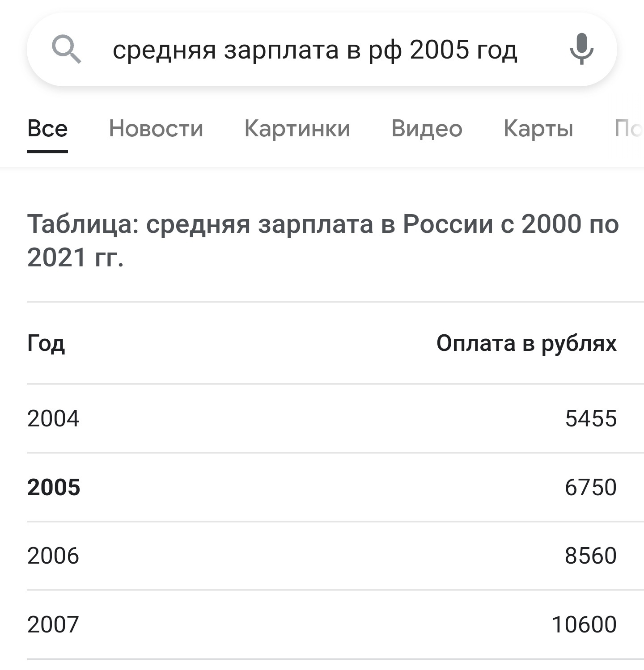Activate the microphone voice search icon

click(581, 49)
